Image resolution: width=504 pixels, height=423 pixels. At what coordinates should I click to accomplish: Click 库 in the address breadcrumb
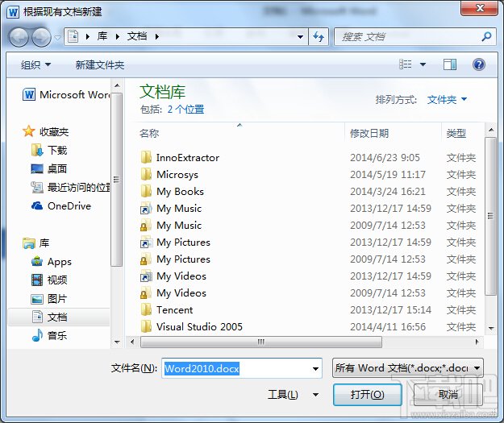[x=102, y=36]
